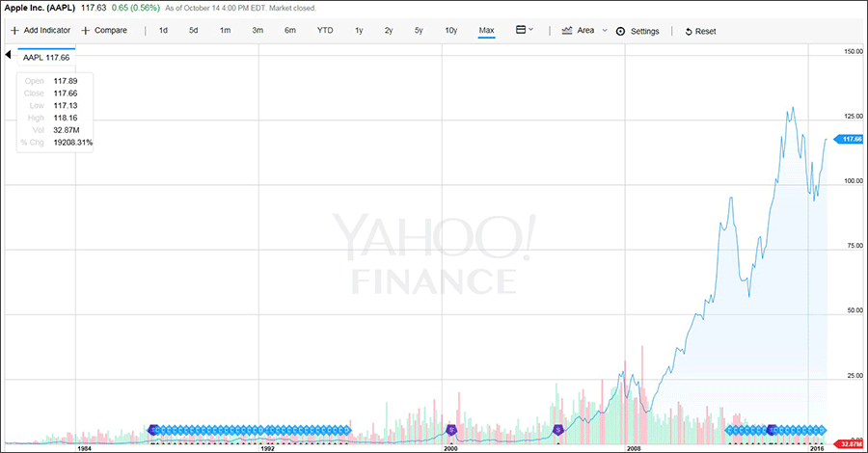Show the 6m time range
Viewport: 868px width, 453px height.
coord(290,31)
